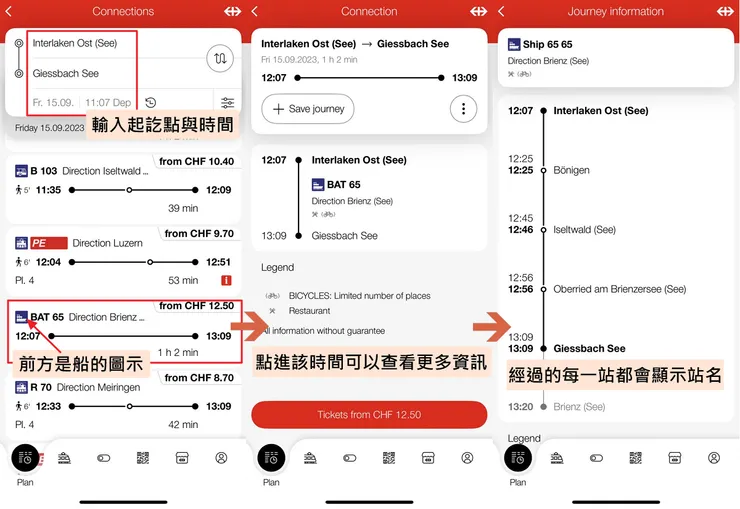The height and width of the screenshot is (509, 740).
Task: Click Tickets from CHF 12.50 button
Action: (369, 415)
